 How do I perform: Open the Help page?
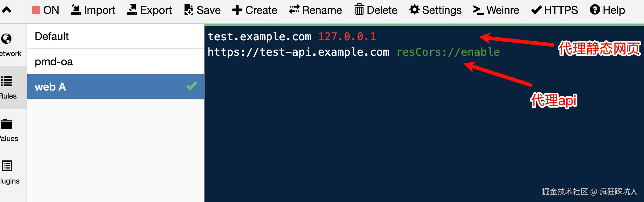[x=607, y=10]
